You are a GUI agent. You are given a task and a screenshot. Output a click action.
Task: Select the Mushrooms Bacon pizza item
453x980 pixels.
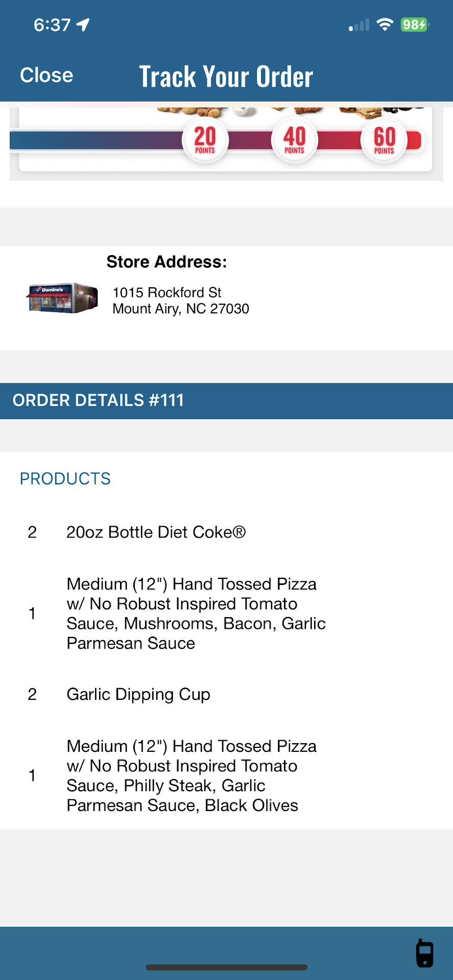(196, 614)
